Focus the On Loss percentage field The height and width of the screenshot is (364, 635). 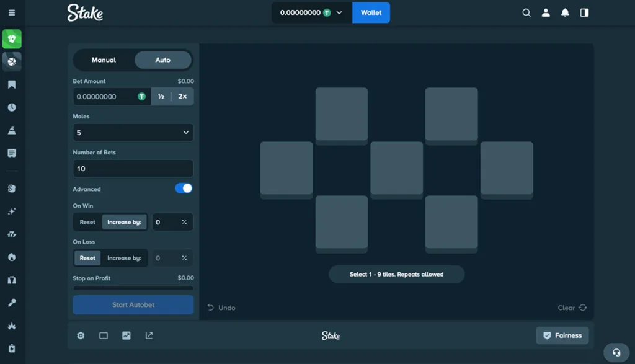coord(172,258)
